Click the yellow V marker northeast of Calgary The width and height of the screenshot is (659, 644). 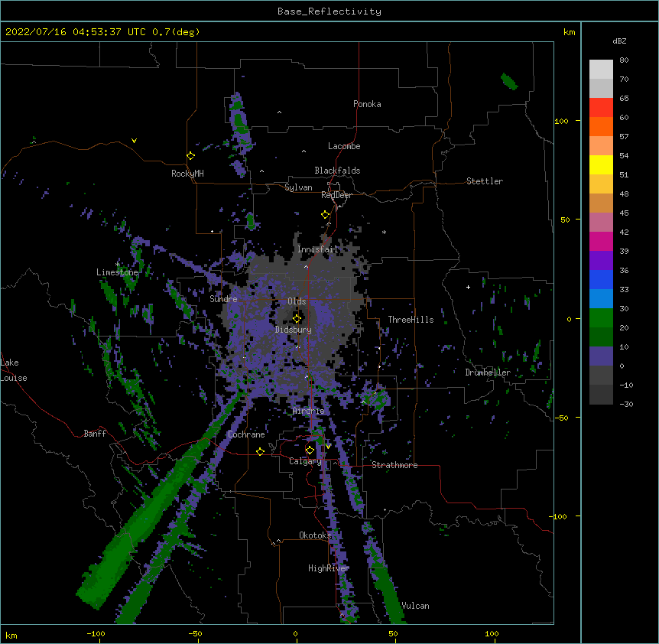[328, 447]
